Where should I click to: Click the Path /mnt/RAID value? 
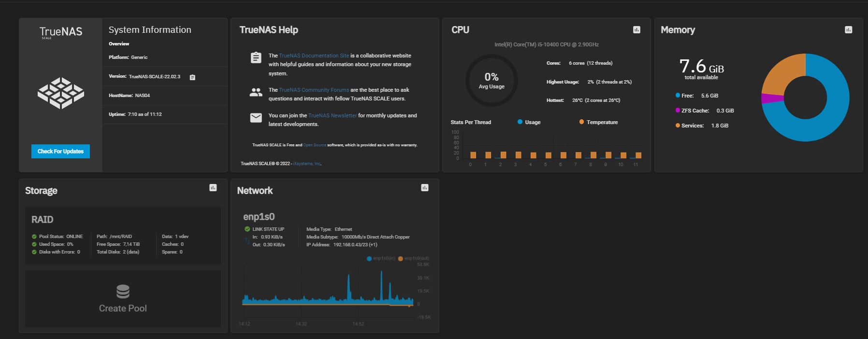(x=121, y=237)
